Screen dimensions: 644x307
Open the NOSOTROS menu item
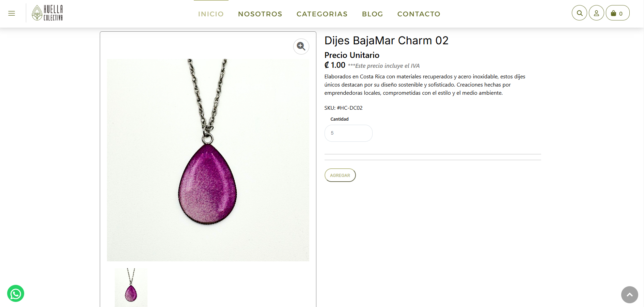pyautogui.click(x=260, y=14)
